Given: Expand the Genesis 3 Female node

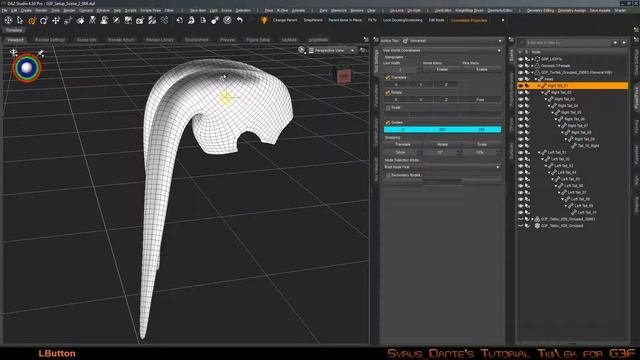Looking at the screenshot, I should pyautogui.click(x=533, y=66).
